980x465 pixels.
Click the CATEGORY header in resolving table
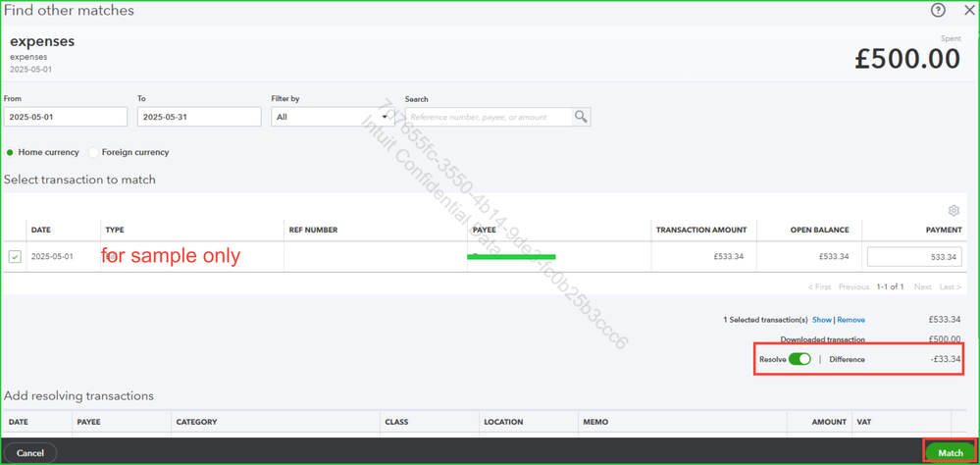pos(196,422)
